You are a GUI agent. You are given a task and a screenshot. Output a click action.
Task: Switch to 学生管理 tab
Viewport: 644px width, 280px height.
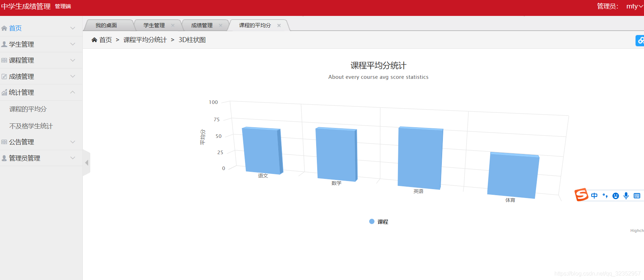pyautogui.click(x=154, y=25)
